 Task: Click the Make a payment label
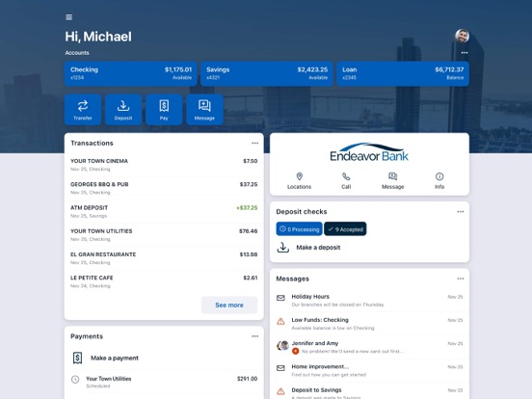click(x=115, y=358)
